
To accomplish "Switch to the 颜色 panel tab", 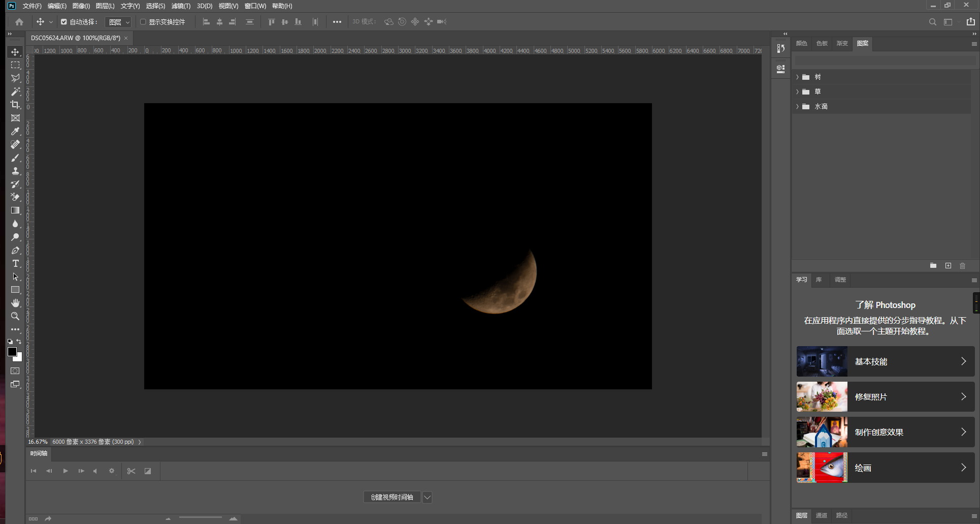I will pos(802,43).
